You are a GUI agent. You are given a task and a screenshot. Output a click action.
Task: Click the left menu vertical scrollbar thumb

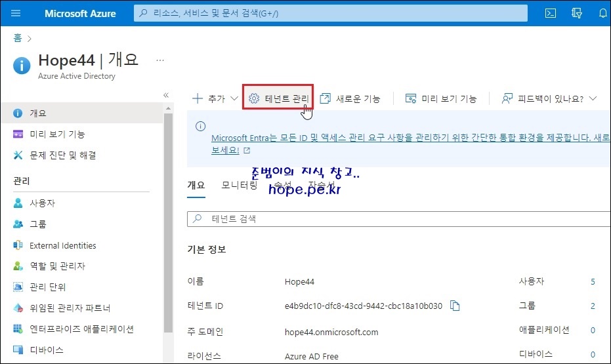pos(168,223)
